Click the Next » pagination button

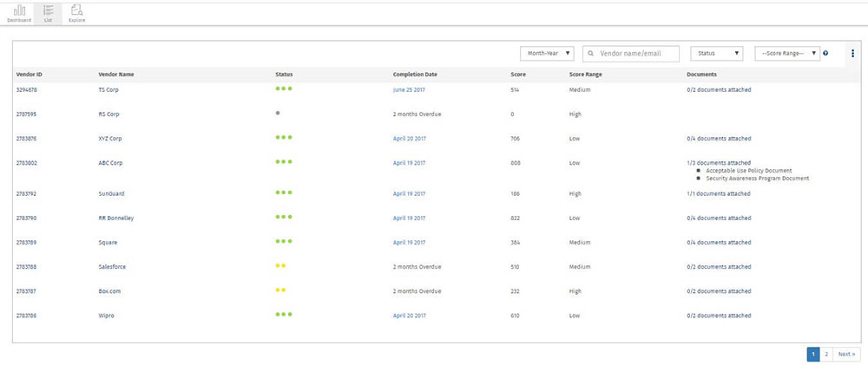[x=846, y=355]
